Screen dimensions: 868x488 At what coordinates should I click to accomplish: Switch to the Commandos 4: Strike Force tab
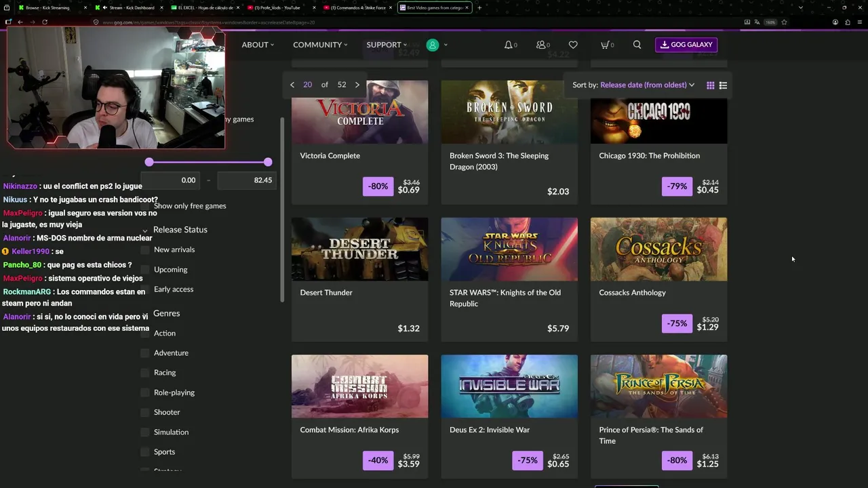point(357,7)
